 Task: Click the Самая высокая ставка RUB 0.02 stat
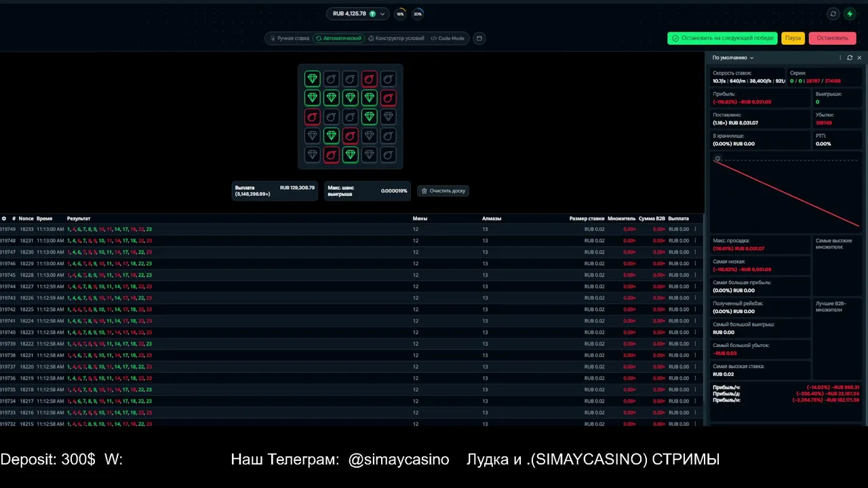pos(760,370)
